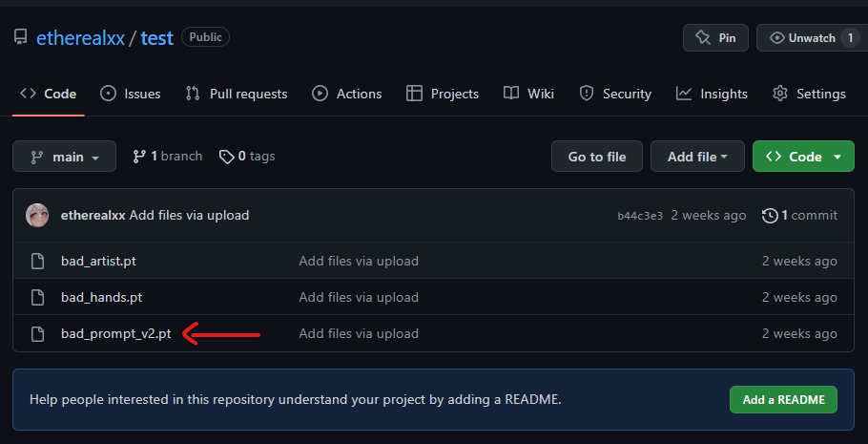
Task: Click the Add a README button
Action: click(783, 399)
